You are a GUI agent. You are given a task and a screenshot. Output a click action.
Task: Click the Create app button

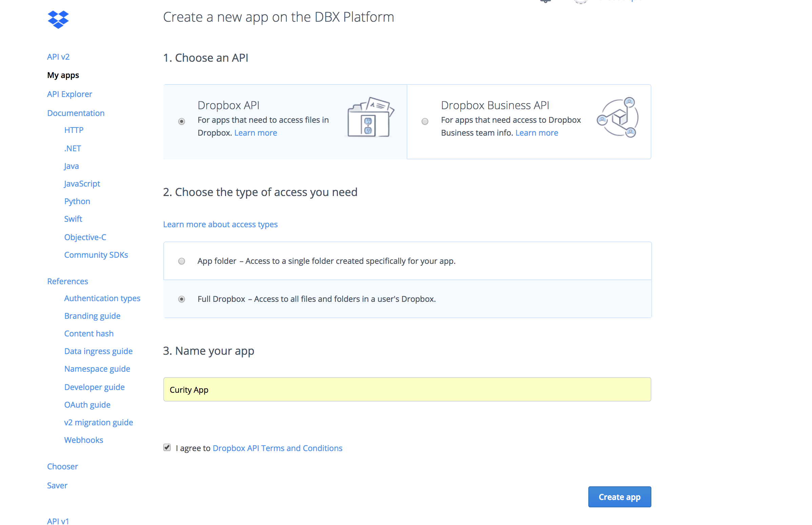tap(620, 497)
